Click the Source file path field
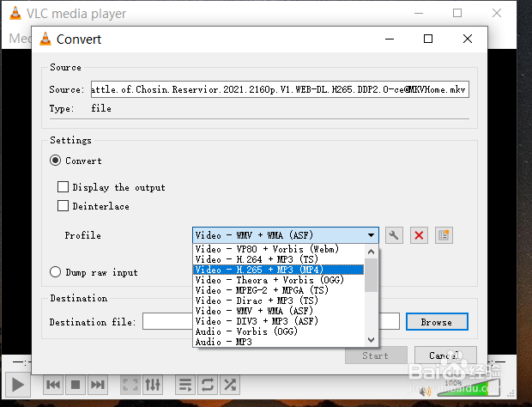This screenshot has width=532, height=407. (280, 89)
